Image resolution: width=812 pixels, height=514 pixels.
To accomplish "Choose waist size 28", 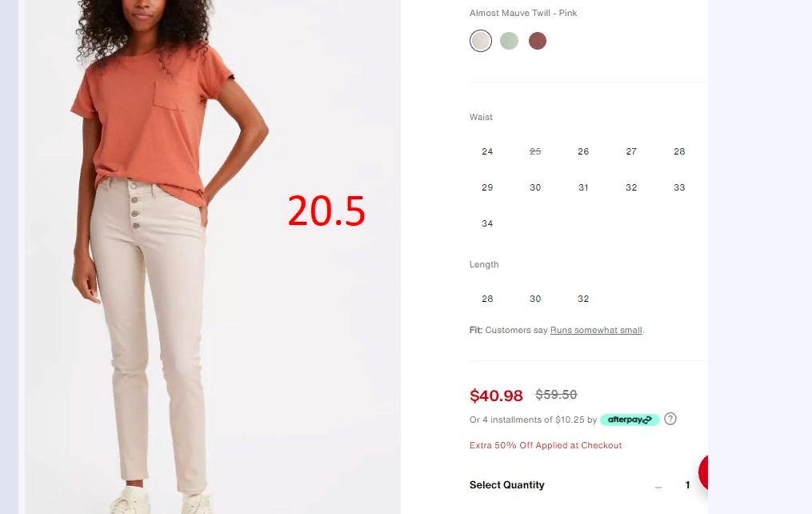I will (679, 151).
